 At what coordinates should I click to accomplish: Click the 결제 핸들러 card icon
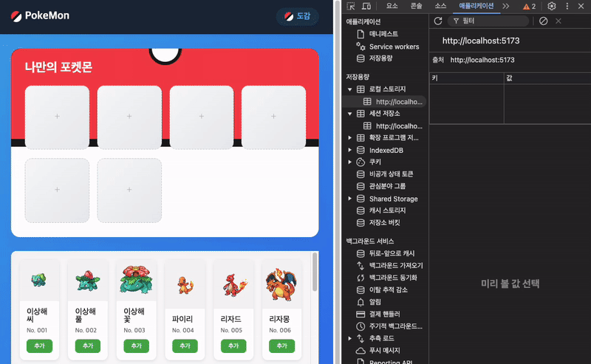[x=361, y=315]
